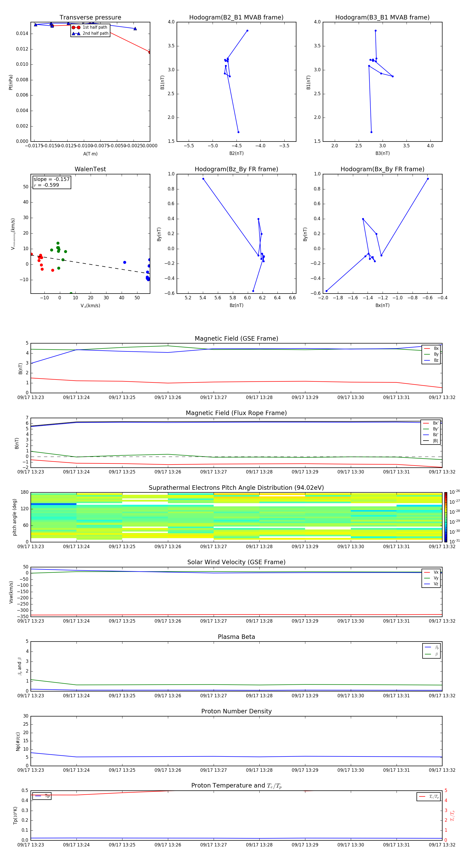Click the 'slope = -0.157' annotation
The width and height of the screenshot is (473, 868).
52,179
